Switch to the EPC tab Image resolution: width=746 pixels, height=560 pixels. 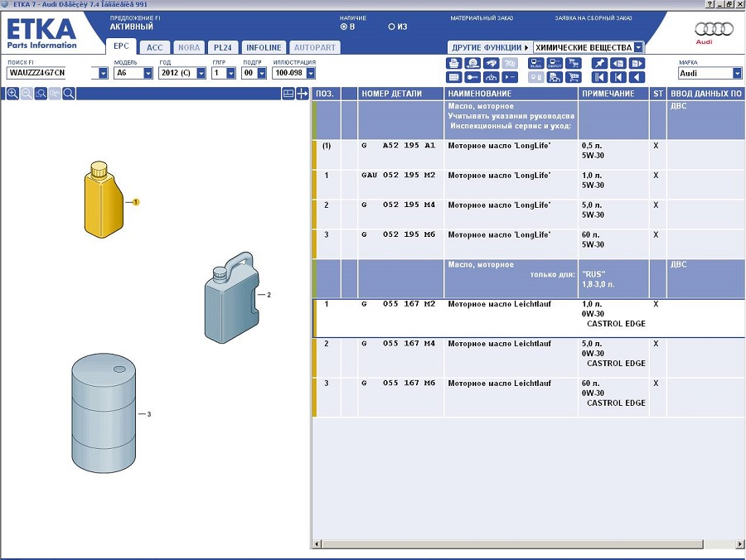[x=121, y=46]
